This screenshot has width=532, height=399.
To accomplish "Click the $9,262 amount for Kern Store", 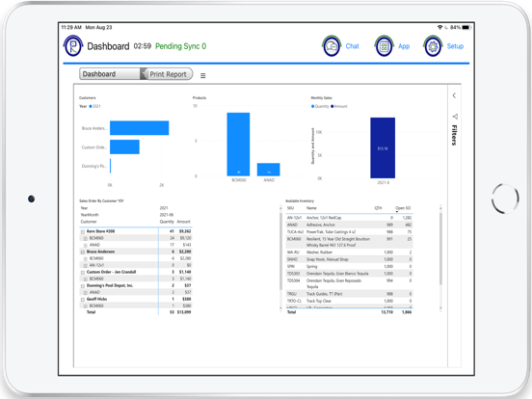I will [x=185, y=231].
